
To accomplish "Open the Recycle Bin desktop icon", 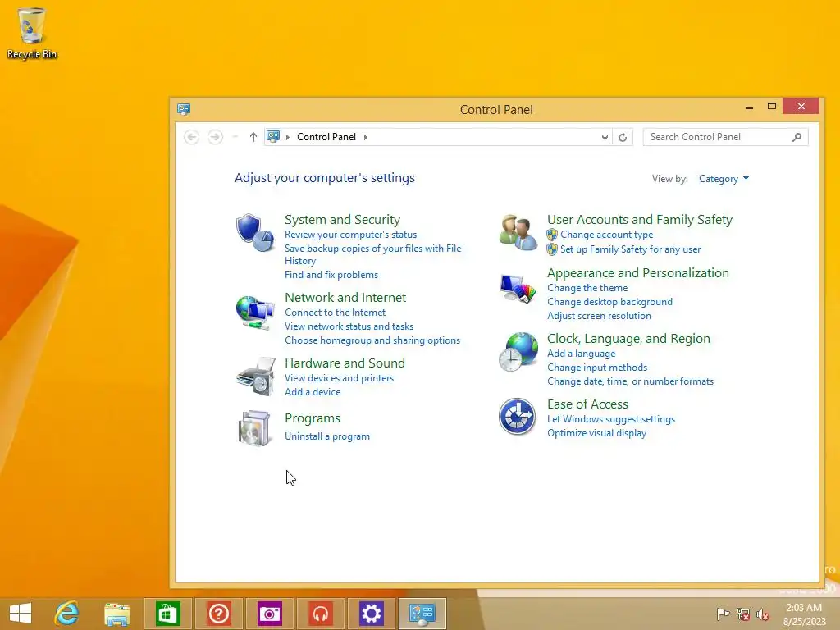I will 32,33.
